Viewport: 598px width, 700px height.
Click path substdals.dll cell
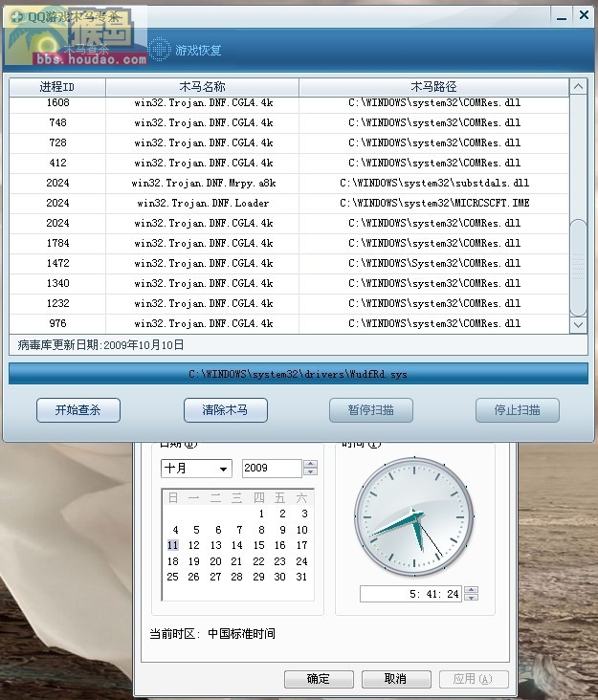[x=434, y=183]
